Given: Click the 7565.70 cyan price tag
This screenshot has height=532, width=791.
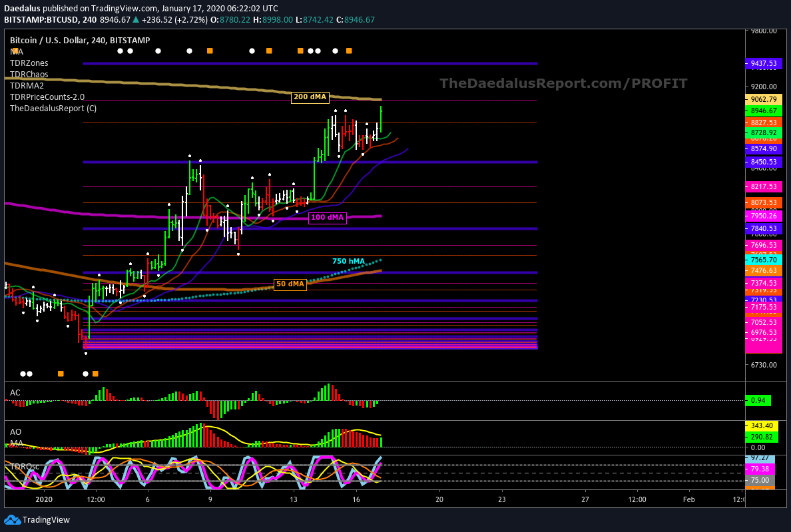Looking at the screenshot, I should [x=764, y=260].
